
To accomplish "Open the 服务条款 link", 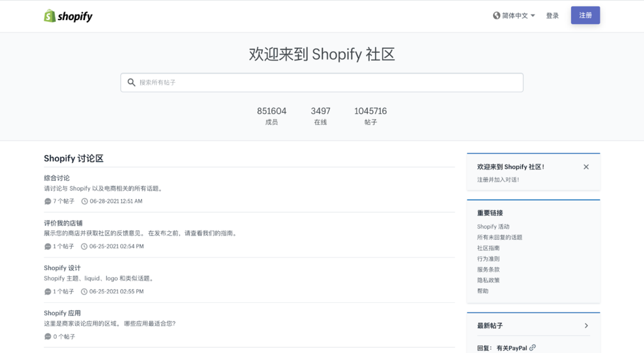I will 488,269.
